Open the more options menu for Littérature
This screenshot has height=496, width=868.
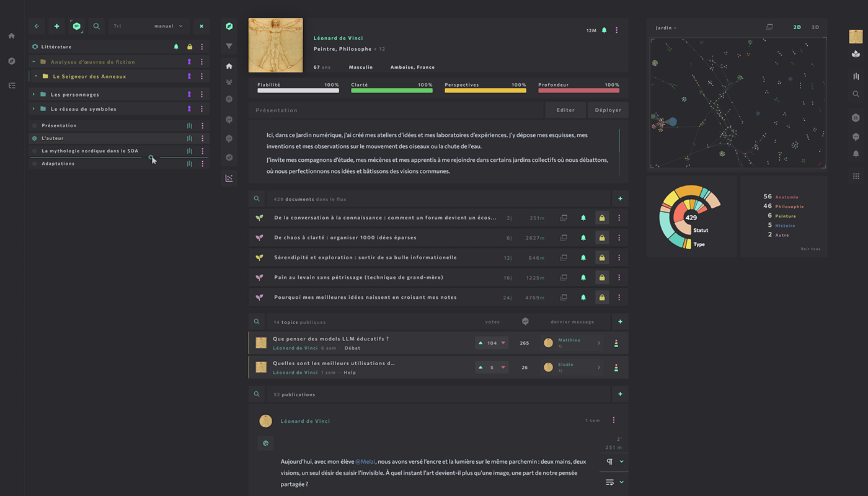coord(201,46)
